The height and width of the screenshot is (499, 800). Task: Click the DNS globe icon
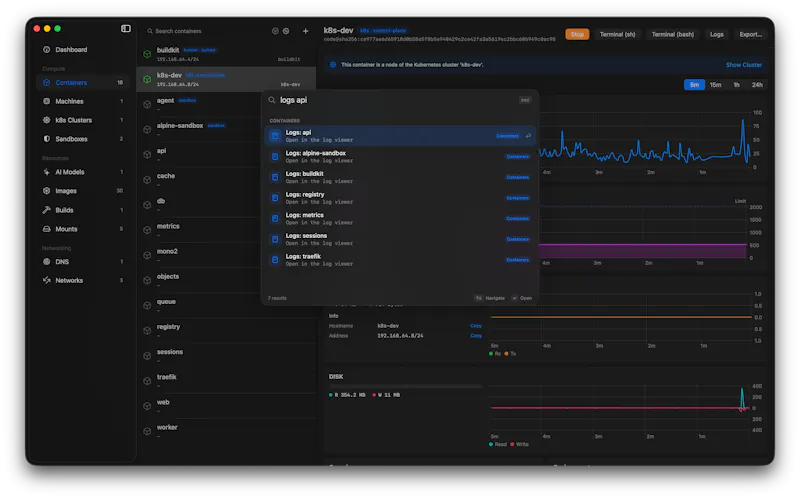click(46, 262)
